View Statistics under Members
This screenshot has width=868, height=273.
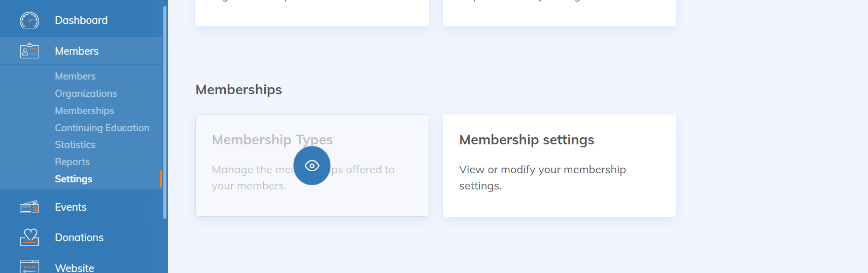coord(75,144)
